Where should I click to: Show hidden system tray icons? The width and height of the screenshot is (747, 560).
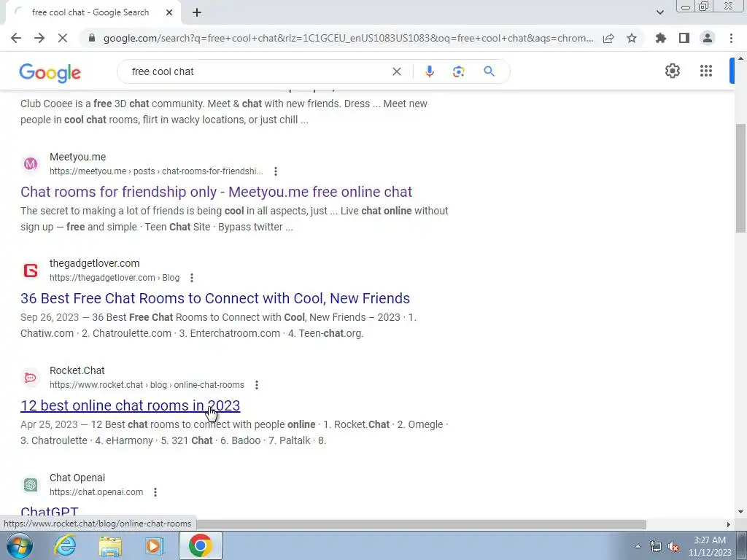[x=638, y=546]
